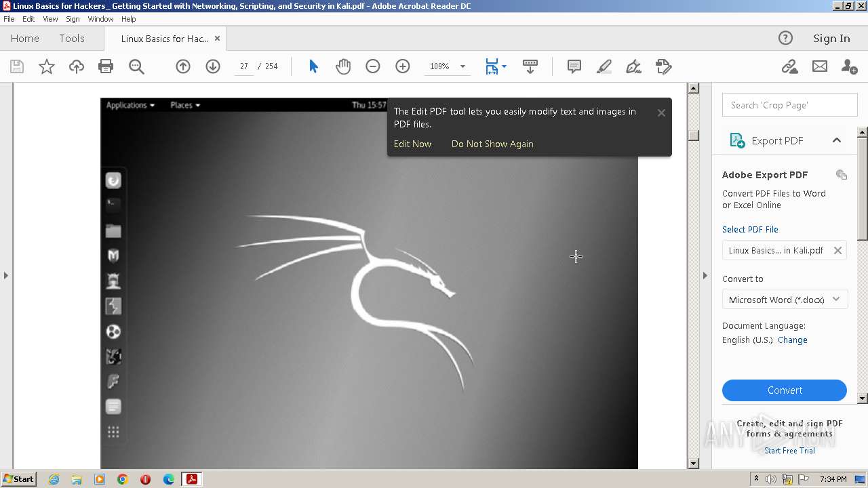
Task: Open the Windows Start button
Action: click(x=19, y=479)
